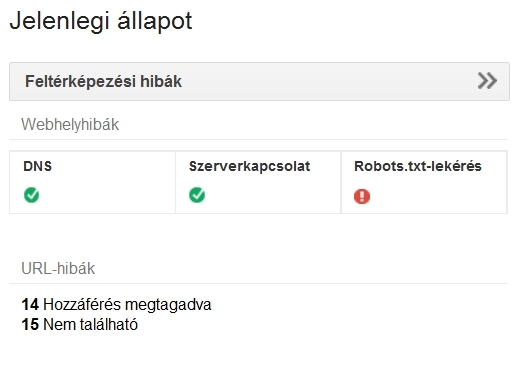Screen dimensions: 520x389
Task: Click the number 14 error count
Action: 30,305
